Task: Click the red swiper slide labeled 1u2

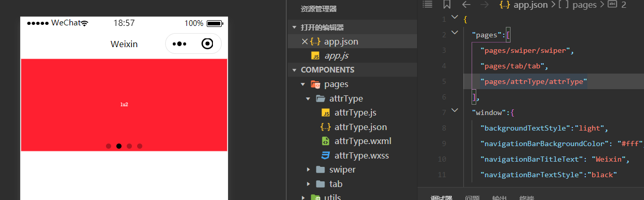Action: (124, 105)
